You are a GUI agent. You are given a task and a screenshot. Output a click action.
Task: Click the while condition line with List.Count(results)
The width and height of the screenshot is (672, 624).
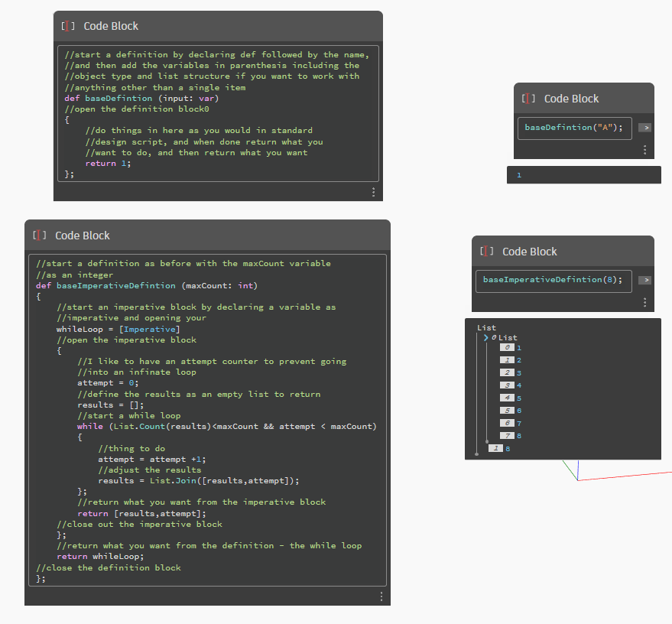[227, 427]
